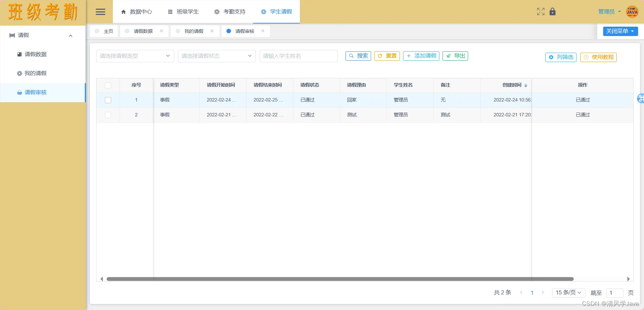Image resolution: width=644 pixels, height=310 pixels.
Task: Click the scrollbar left arrow
Action: [101, 279]
